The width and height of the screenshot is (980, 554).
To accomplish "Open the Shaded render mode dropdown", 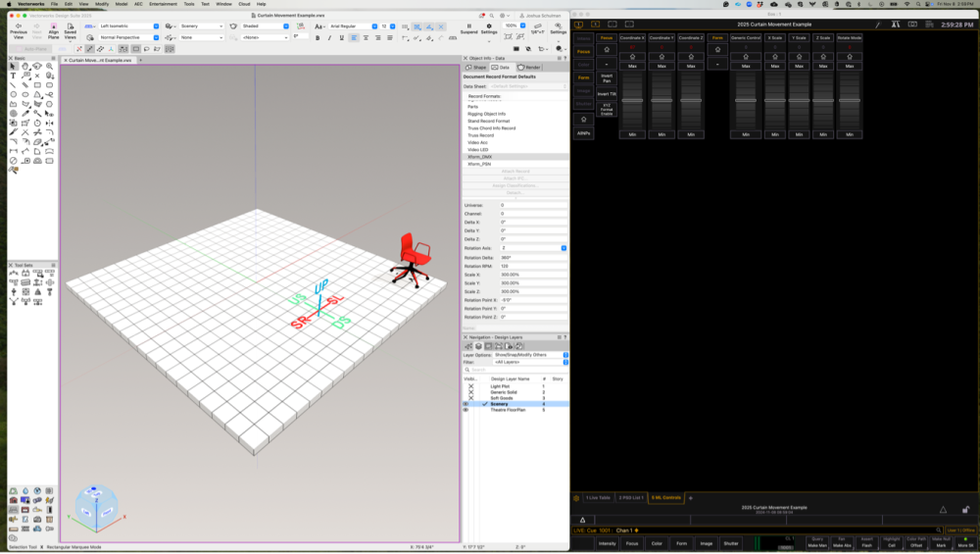I will 265,25.
